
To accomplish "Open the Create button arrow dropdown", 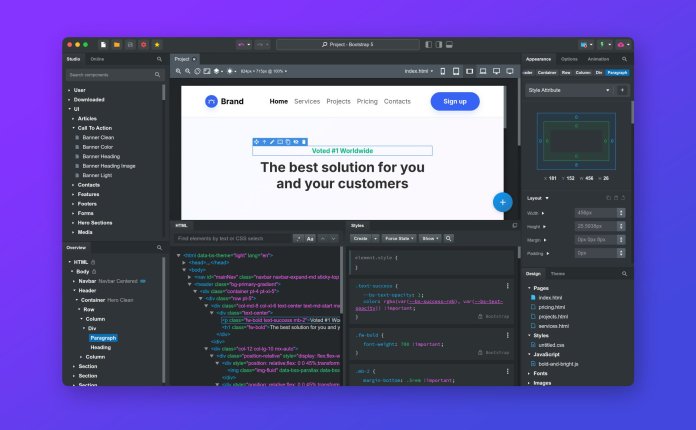I will [x=375, y=238].
